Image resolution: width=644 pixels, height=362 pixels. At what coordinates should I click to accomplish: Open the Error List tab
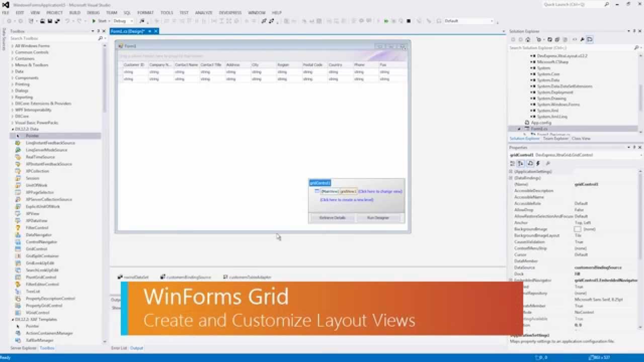pos(119,348)
